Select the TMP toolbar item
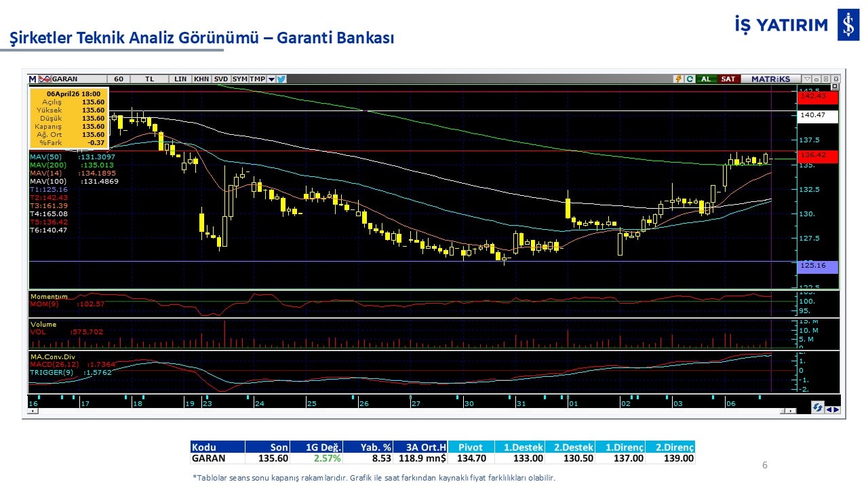Image resolution: width=868 pixels, height=488 pixels. coord(257,79)
